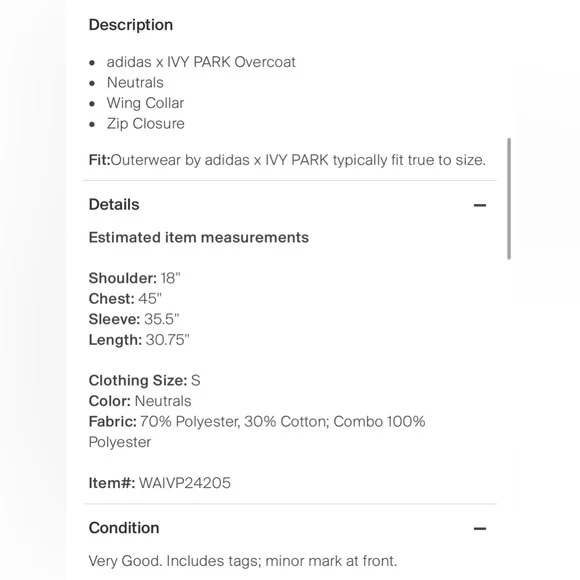Click the Estimated item measurements heading
The image size is (580, 580).
[199, 237]
